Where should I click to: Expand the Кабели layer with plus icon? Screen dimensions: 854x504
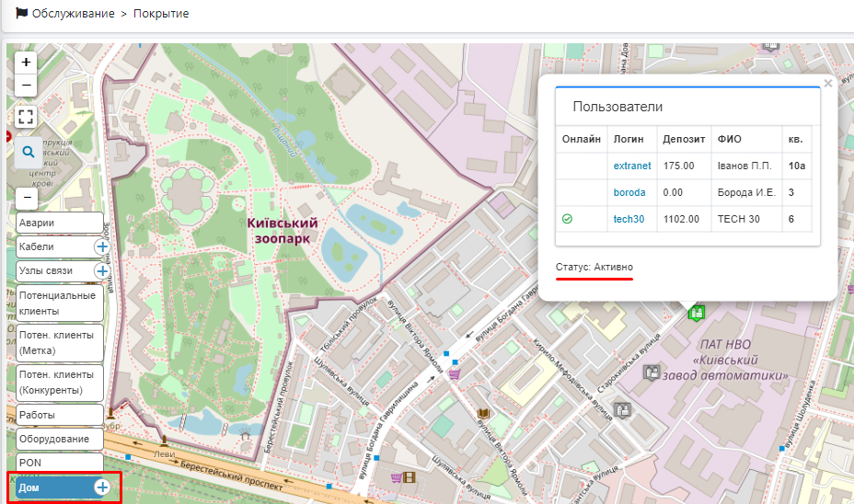(x=101, y=246)
